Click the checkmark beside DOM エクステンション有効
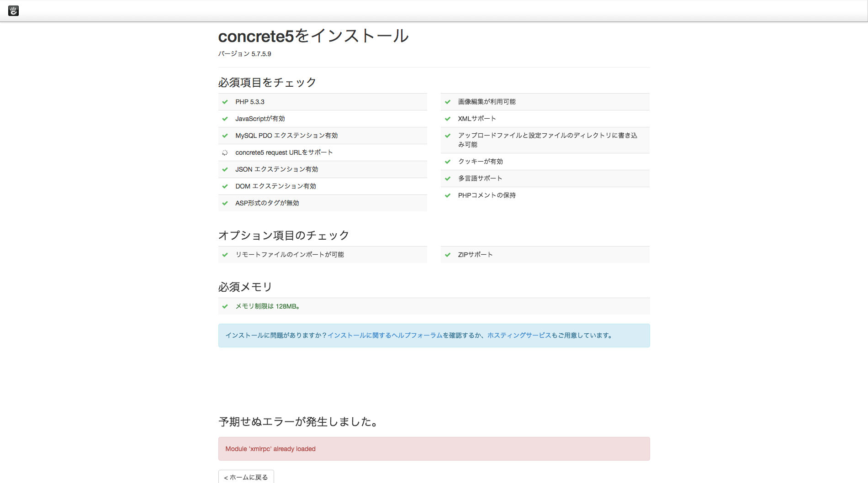The width and height of the screenshot is (868, 483). pos(225,186)
